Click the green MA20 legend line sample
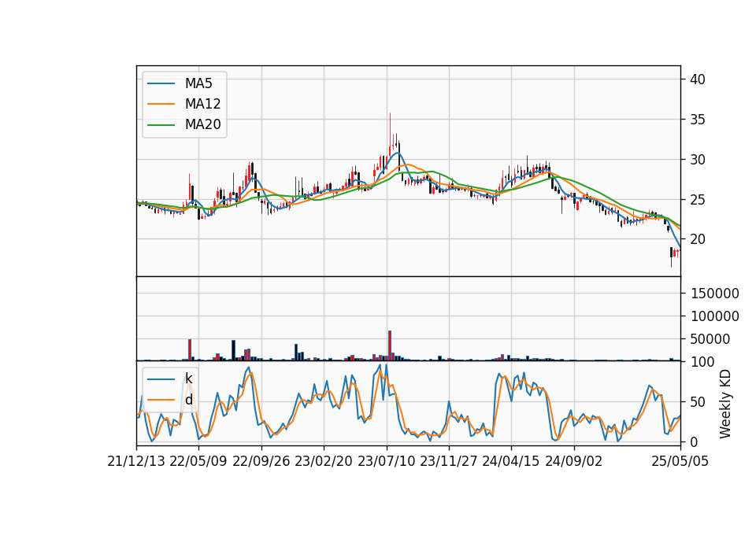This screenshot has width=756, height=543. coord(161,125)
